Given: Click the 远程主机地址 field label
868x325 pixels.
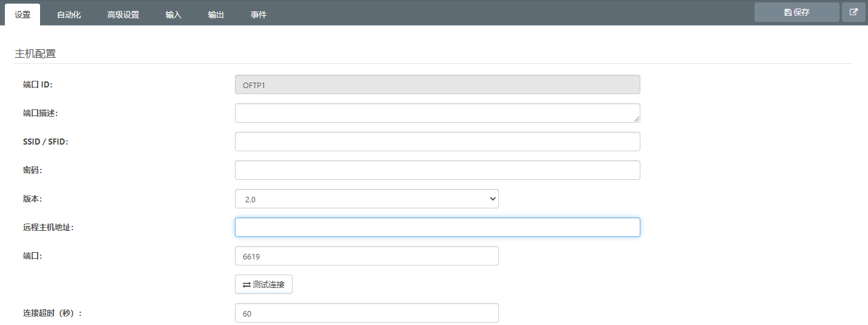Looking at the screenshot, I should click(x=48, y=227).
